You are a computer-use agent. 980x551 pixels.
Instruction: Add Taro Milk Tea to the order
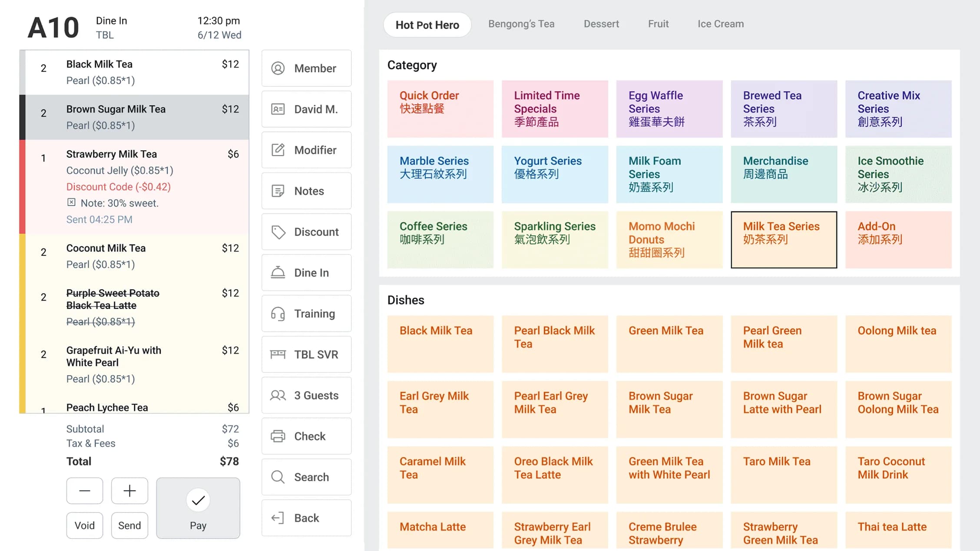784,475
